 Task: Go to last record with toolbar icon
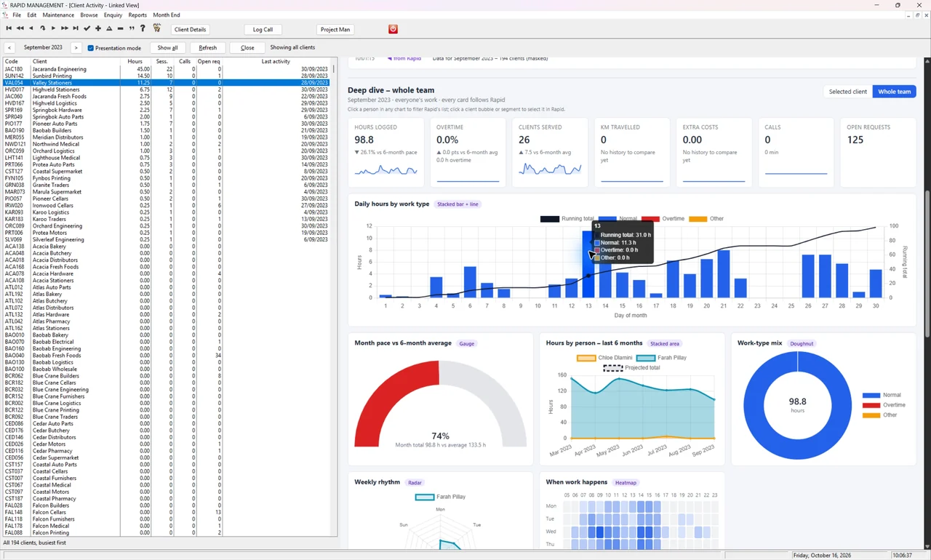click(76, 28)
